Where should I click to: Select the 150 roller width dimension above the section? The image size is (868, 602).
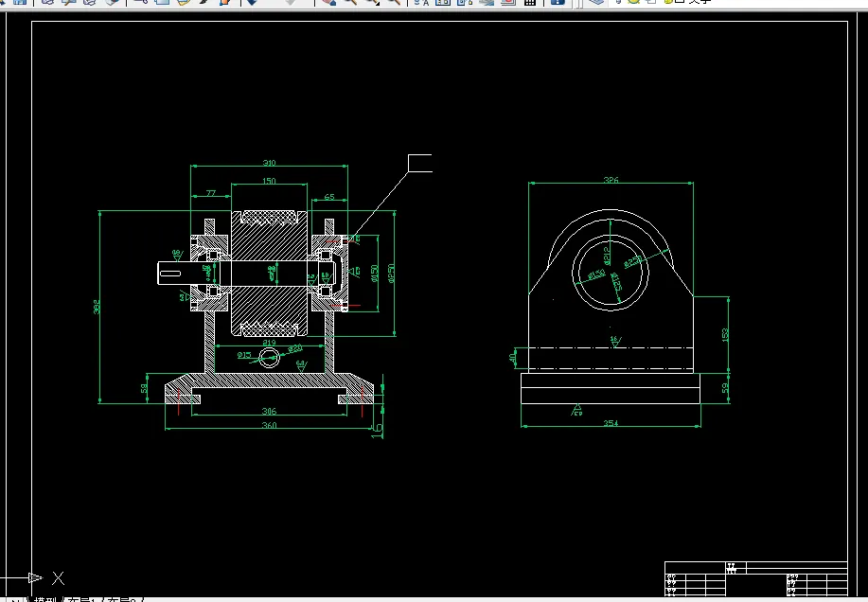[x=269, y=181]
